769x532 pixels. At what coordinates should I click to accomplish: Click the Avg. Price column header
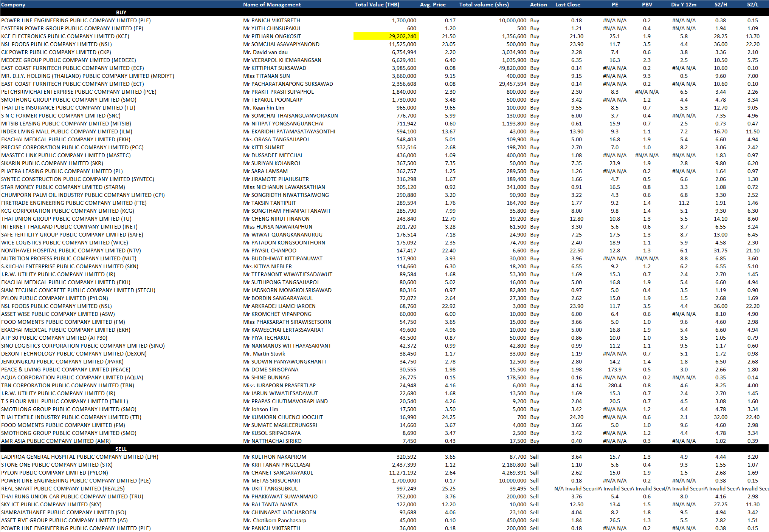[433, 5]
